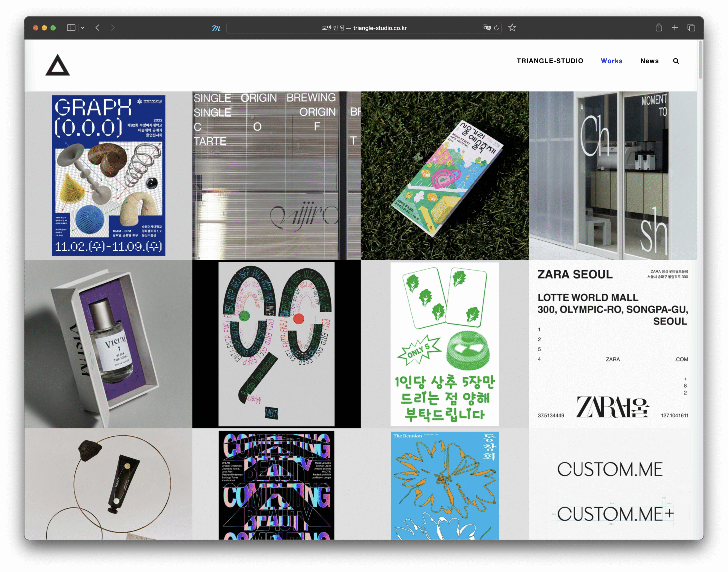Image resolution: width=728 pixels, height=572 pixels.
Task: Go back to the previous page
Action: [98, 28]
